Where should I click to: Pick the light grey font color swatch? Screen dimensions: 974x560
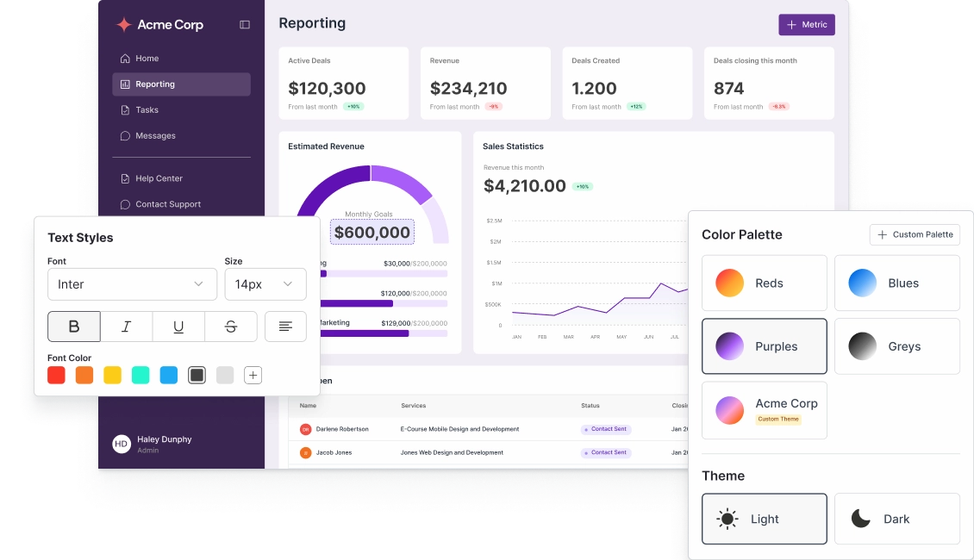(x=225, y=375)
